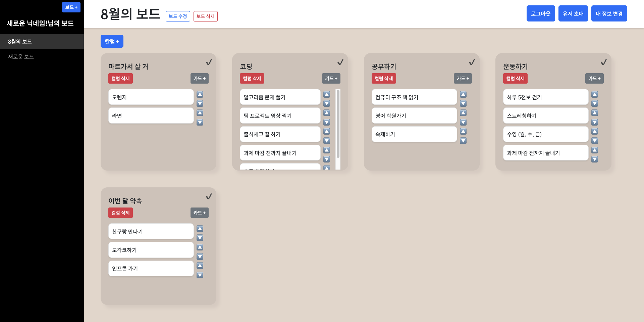
Task: Click 보드 삭제 to delete board
Action: click(x=206, y=16)
